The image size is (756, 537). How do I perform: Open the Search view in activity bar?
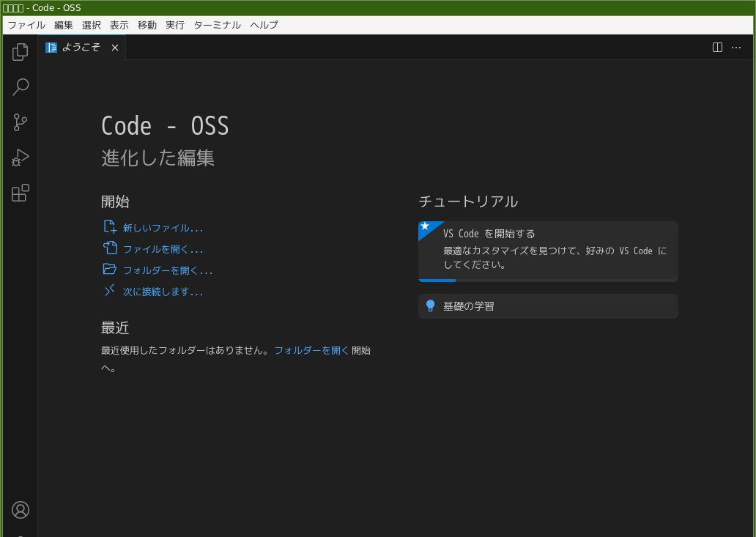pyautogui.click(x=21, y=87)
